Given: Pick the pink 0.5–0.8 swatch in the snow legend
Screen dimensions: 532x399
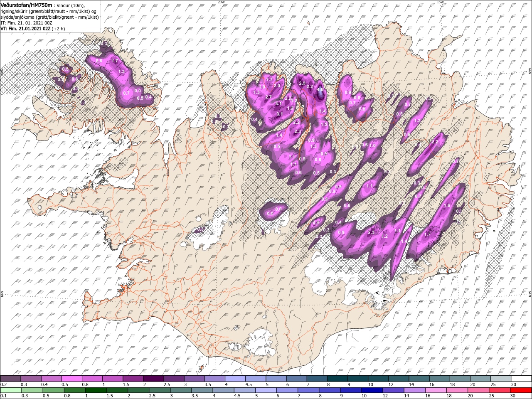Looking at the screenshot, I should (71, 378).
